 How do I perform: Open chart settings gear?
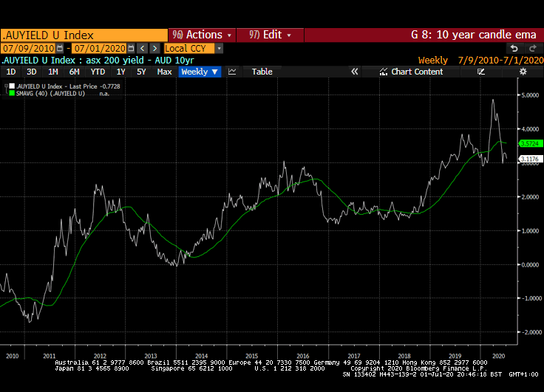[x=523, y=72]
